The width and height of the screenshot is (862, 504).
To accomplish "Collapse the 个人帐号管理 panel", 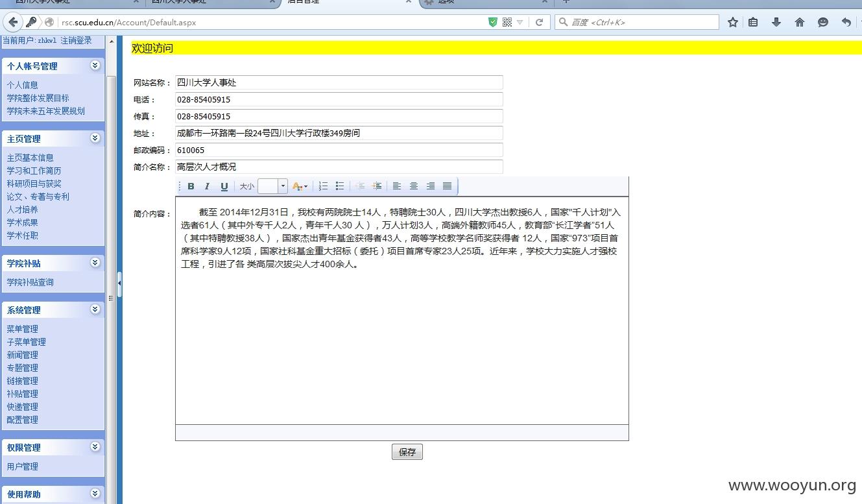I will tap(95, 66).
